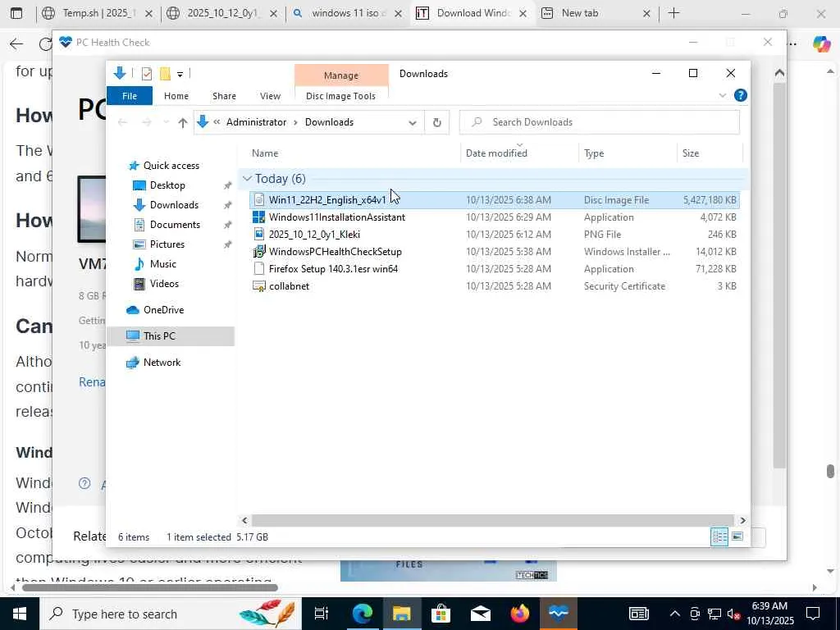This screenshot has width=840, height=630.
Task: Open Task View on the taskbar
Action: 322,614
